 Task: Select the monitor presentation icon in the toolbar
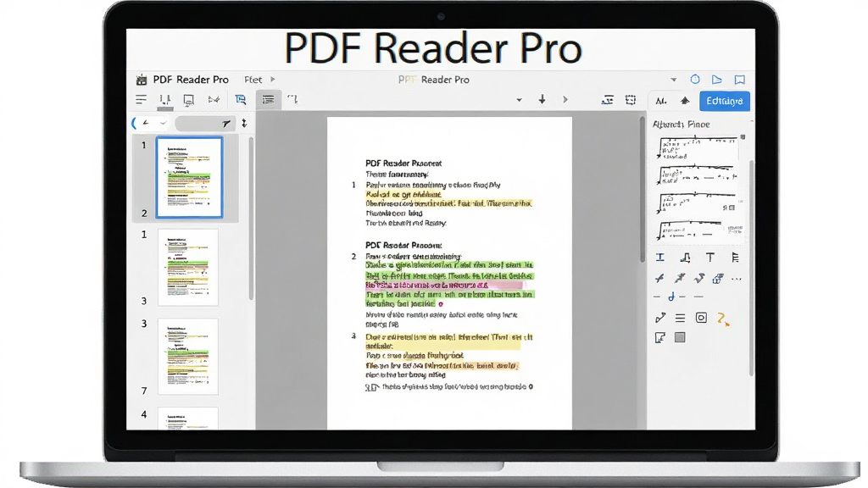pos(189,100)
